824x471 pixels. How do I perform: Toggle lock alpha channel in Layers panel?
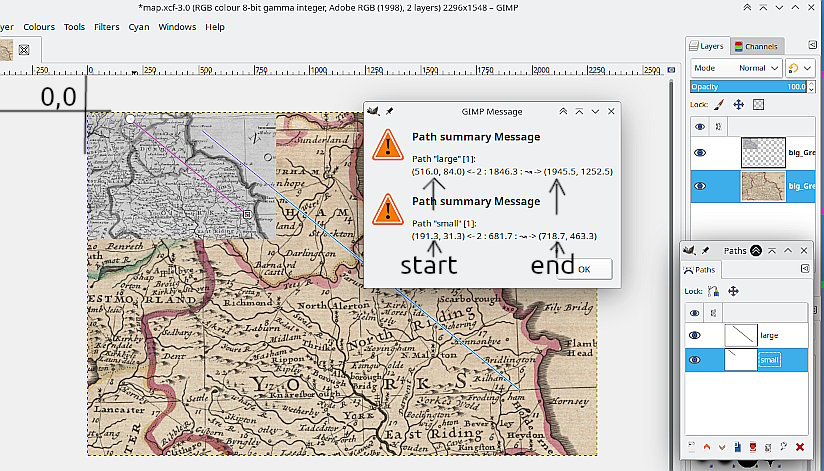[x=758, y=105]
